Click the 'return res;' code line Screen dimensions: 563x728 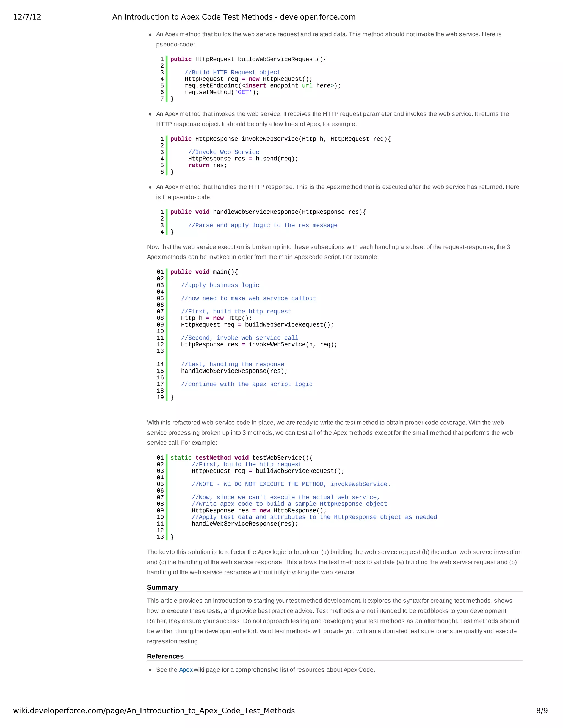tap(208, 165)
